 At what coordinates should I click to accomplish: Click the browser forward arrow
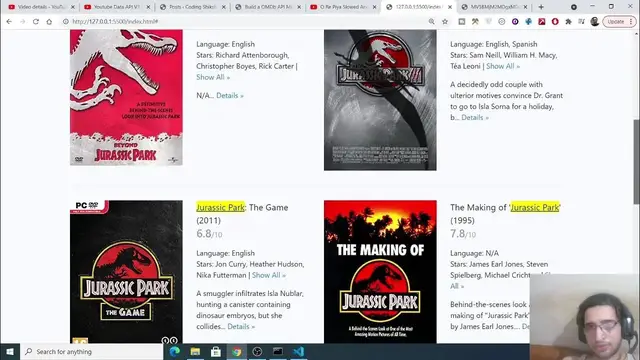tap(22, 21)
